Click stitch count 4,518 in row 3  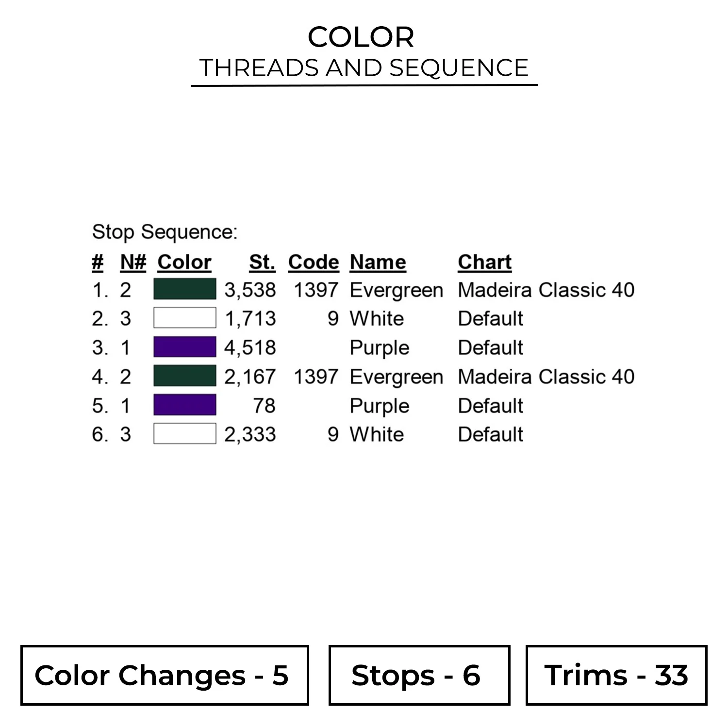tap(250, 347)
